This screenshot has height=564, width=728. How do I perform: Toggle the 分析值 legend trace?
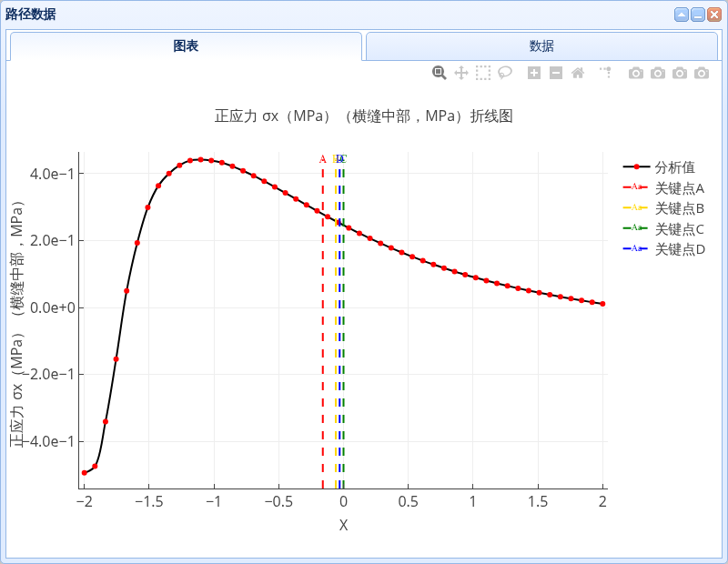click(x=659, y=167)
